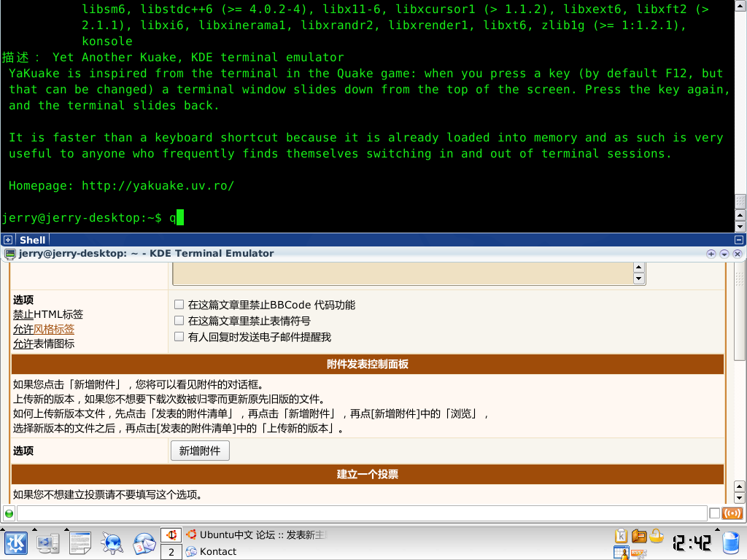Add a new Yakuake session with plus button

click(8, 240)
